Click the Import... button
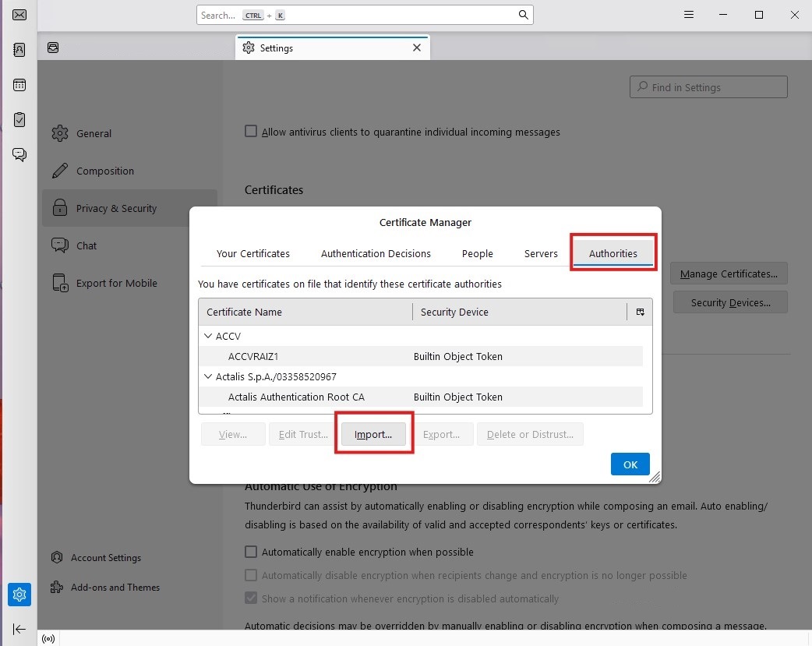Screen dimensions: 812x646 [373, 434]
